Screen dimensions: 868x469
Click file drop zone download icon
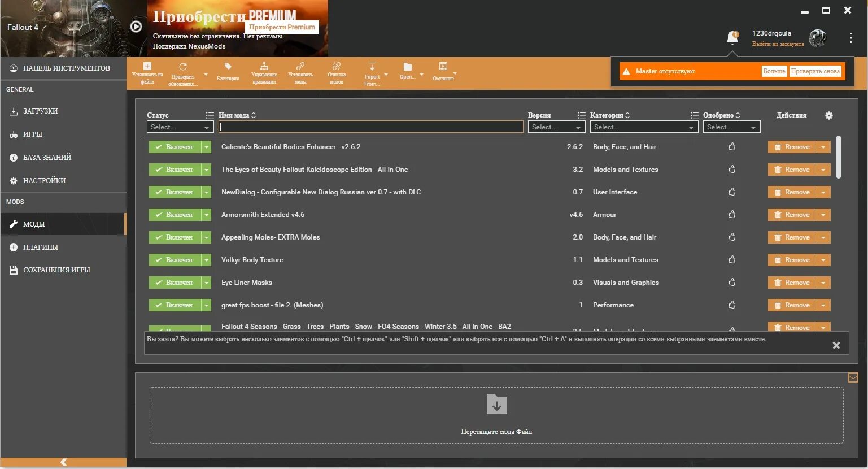click(x=497, y=405)
